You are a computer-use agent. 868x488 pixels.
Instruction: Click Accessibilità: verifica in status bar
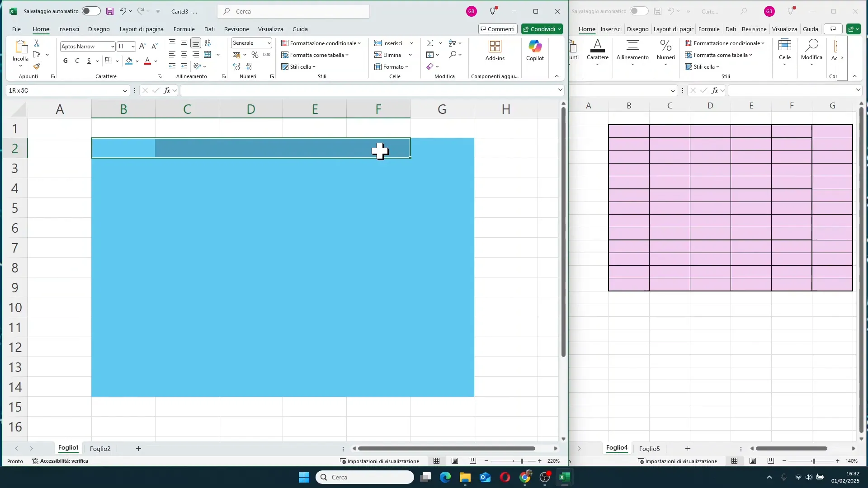(x=60, y=461)
